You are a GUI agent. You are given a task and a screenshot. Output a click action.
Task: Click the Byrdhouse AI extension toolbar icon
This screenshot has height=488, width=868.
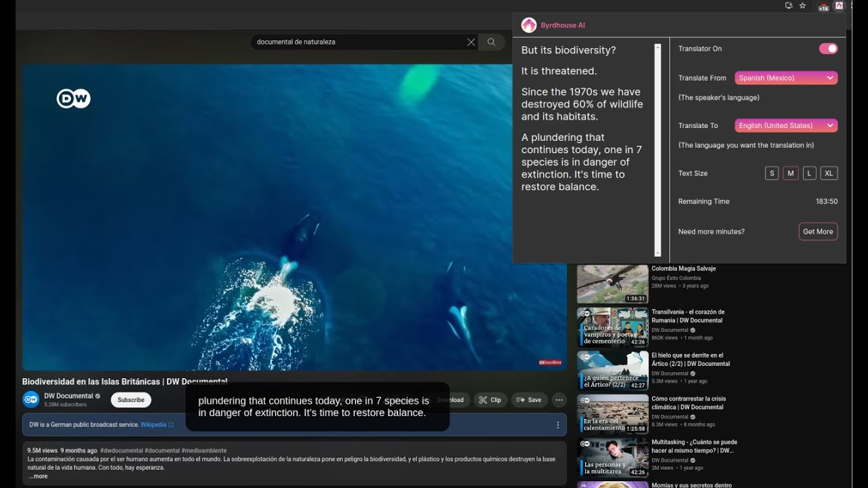pyautogui.click(x=839, y=6)
